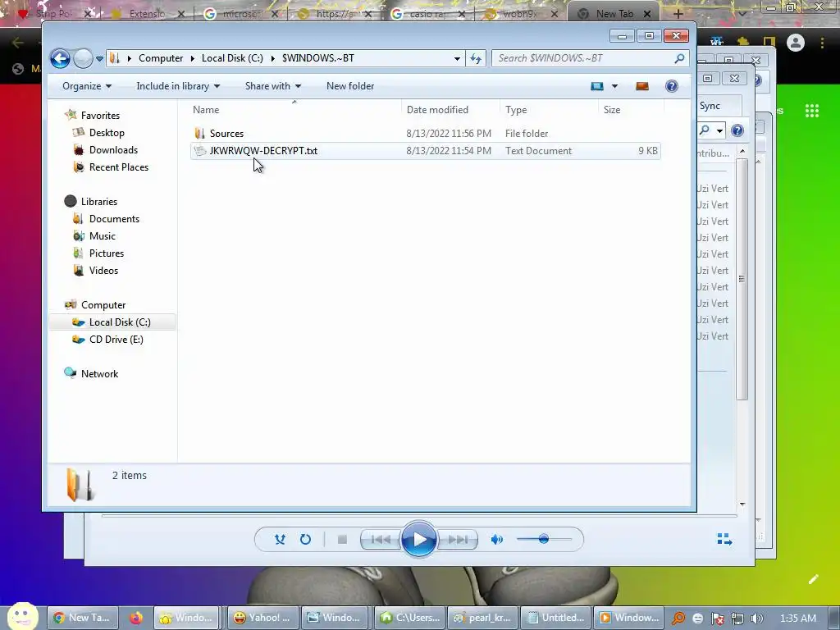Click the Play button in Media Player
This screenshot has height=630, width=840.
(419, 540)
